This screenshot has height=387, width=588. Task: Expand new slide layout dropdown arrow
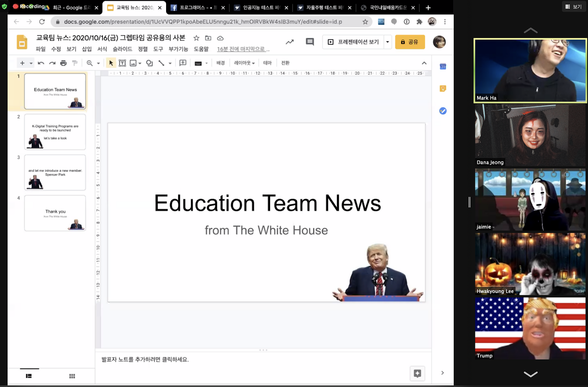point(31,63)
